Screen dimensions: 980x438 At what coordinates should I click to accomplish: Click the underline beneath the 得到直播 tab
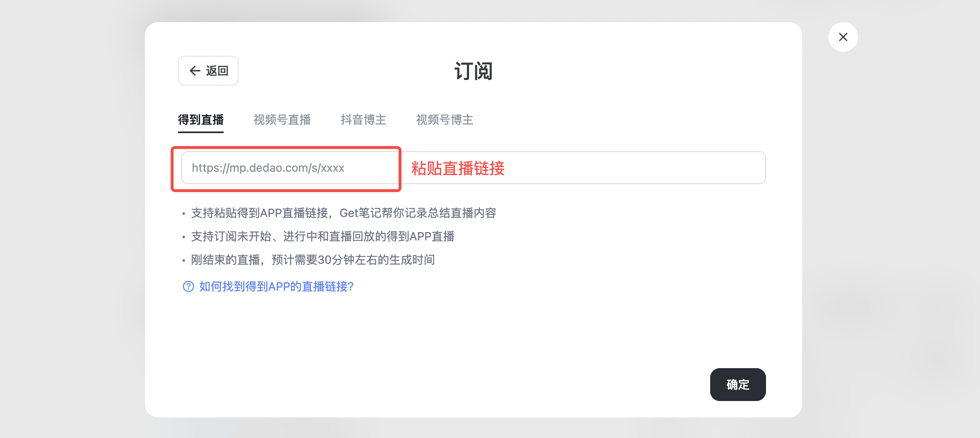(x=200, y=132)
